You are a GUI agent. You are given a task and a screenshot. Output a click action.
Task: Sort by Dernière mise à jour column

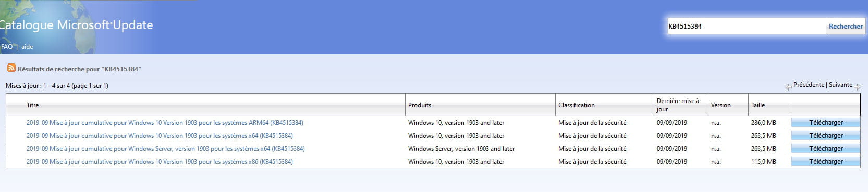pyautogui.click(x=678, y=105)
